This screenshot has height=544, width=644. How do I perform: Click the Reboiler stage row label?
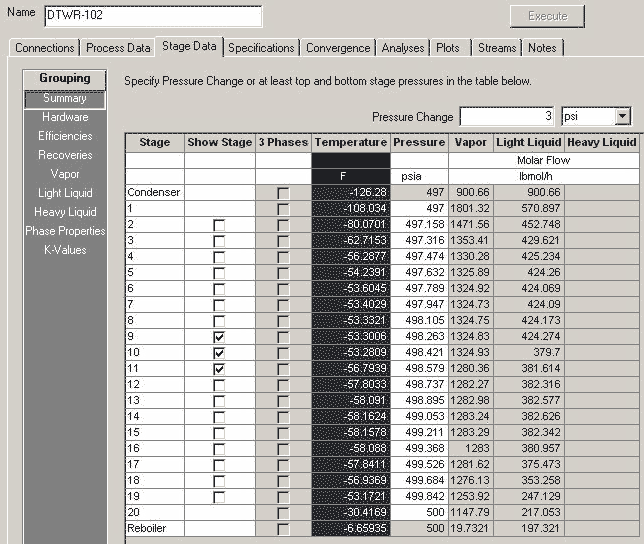click(154, 528)
